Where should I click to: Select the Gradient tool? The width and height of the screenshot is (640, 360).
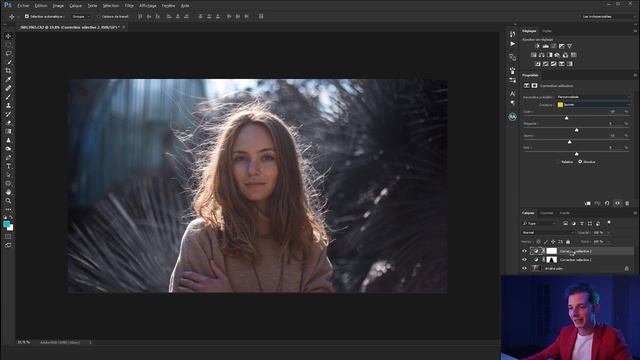pyautogui.click(x=8, y=131)
